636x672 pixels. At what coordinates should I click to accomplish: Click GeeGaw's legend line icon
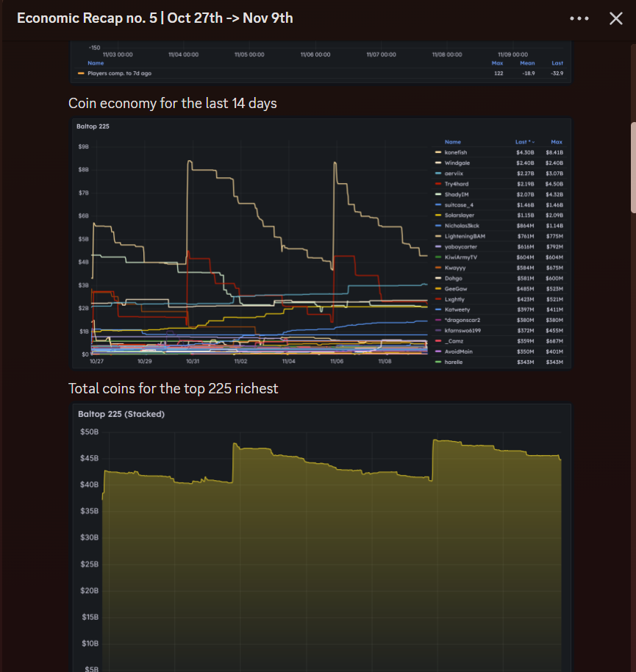point(439,288)
